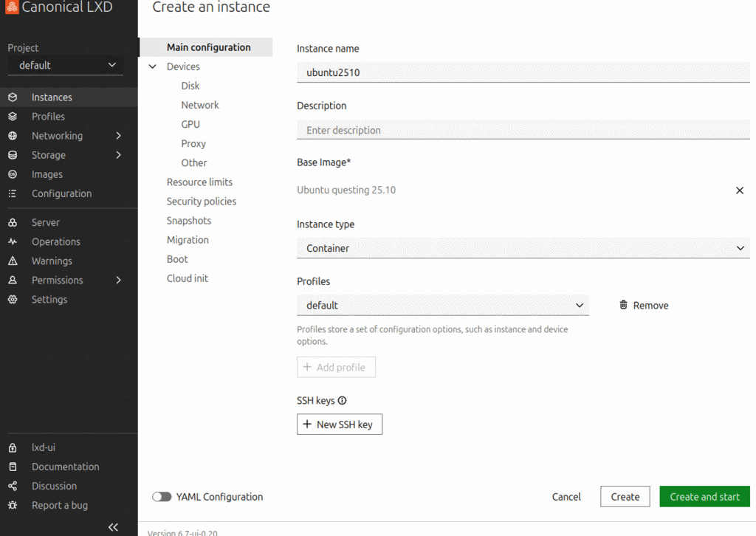Screen dimensions: 756x536
Task: Collapse the Devices section chevron
Action: click(x=153, y=66)
